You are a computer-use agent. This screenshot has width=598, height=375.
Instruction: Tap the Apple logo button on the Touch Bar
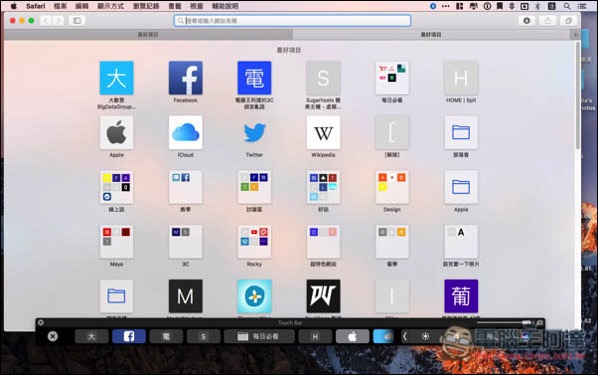pyautogui.click(x=352, y=336)
